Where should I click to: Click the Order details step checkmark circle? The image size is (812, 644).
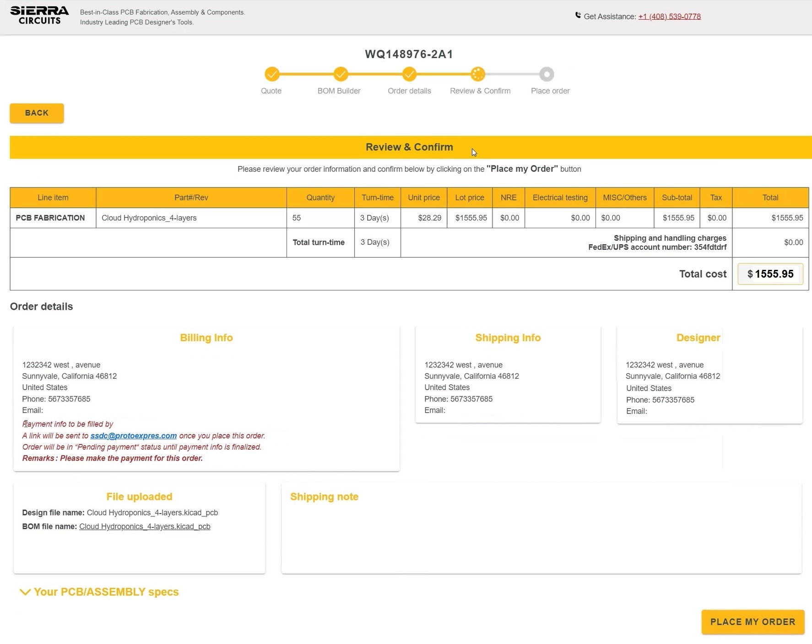(409, 74)
